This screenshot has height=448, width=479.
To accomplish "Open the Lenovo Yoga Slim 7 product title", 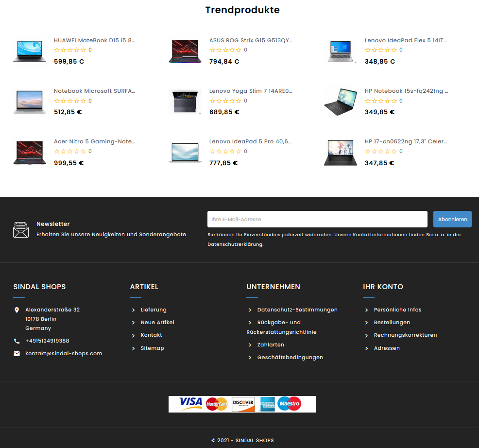I will coord(251,91).
